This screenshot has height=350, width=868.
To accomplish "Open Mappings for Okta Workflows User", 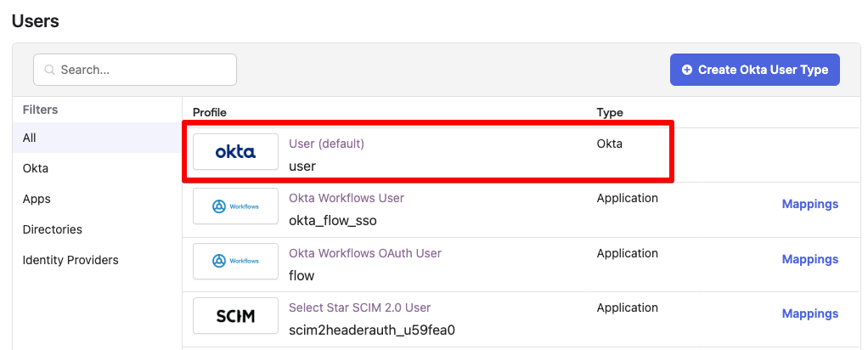I will 809,204.
